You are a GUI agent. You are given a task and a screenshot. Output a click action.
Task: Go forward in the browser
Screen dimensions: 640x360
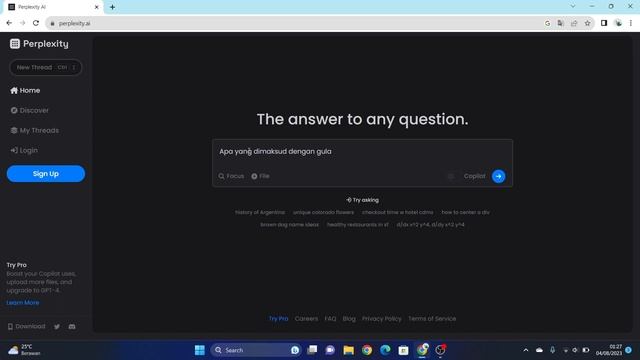point(22,23)
